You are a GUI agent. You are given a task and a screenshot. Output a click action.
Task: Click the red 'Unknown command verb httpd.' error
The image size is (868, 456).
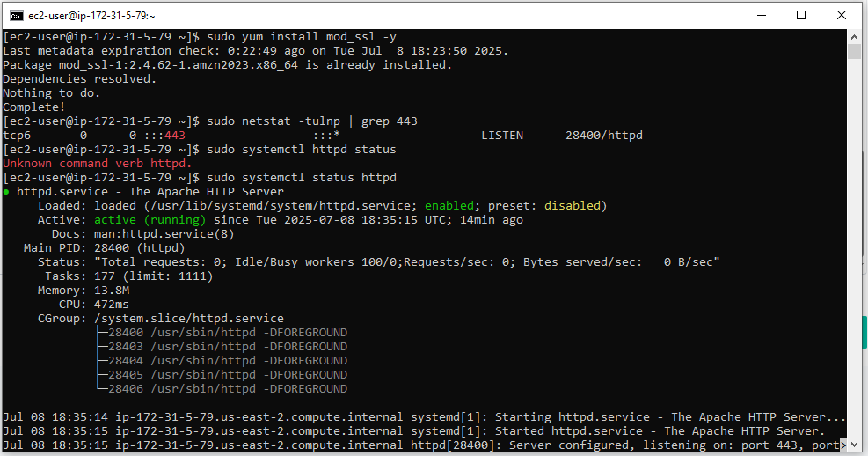pos(98,164)
